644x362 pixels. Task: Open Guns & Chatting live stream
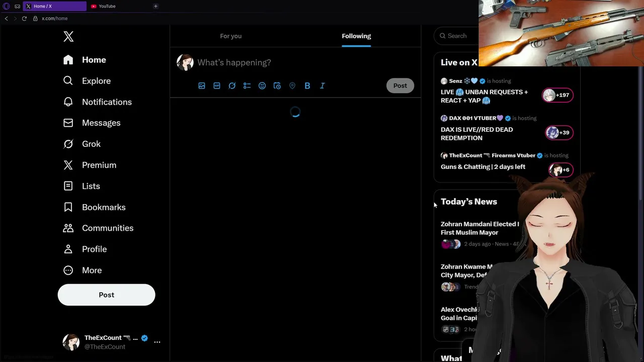(483, 167)
